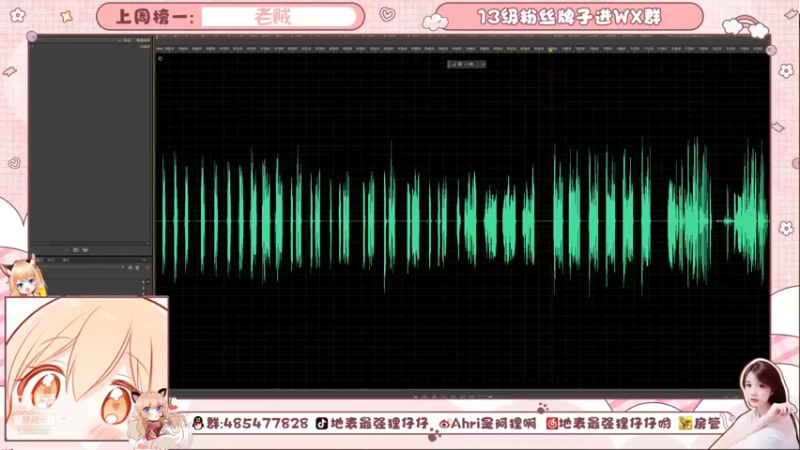Click the vertical scroll arrow in the lower panel
This screenshot has width=800, height=450.
pos(148,282)
